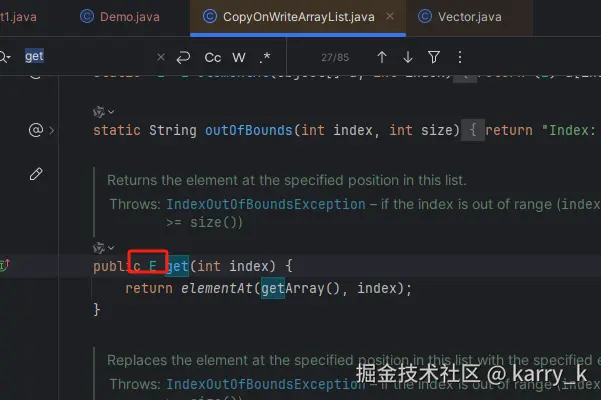Screen dimensions: 601x400
Task: Open search results filter options
Action: pos(434,57)
